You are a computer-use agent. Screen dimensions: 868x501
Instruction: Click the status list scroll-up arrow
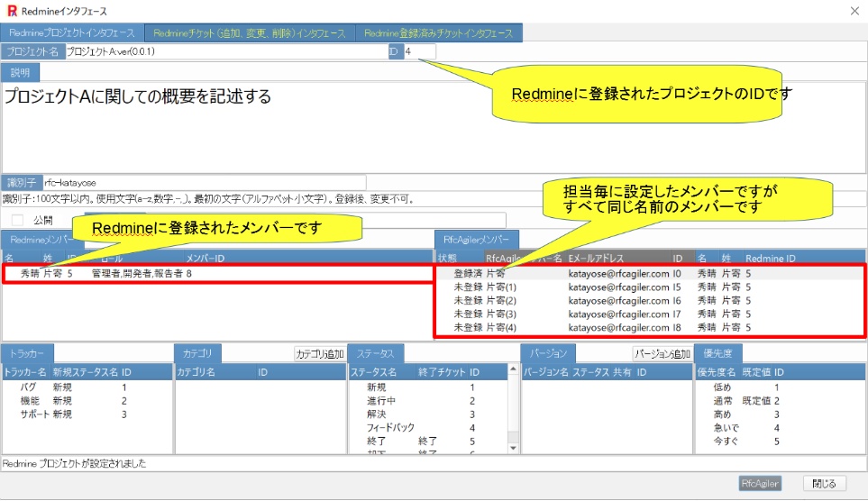[x=513, y=369]
